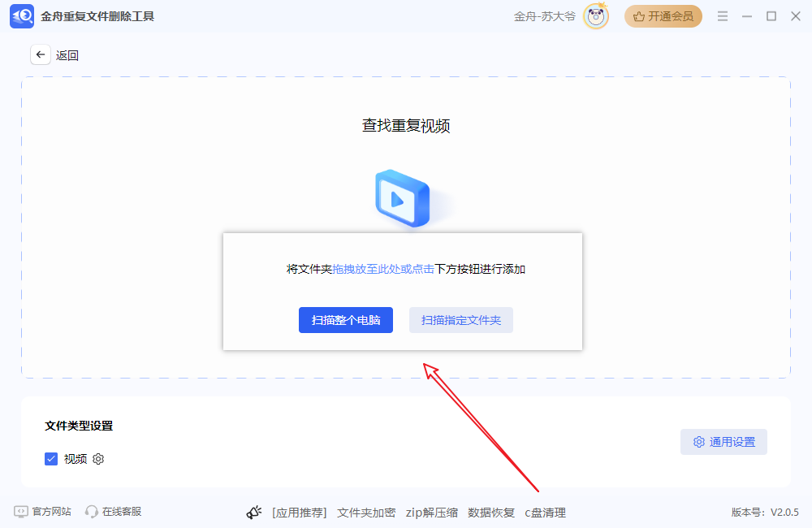The width and height of the screenshot is (812, 528).
Task: Click 开通会员 membership button
Action: (x=663, y=16)
